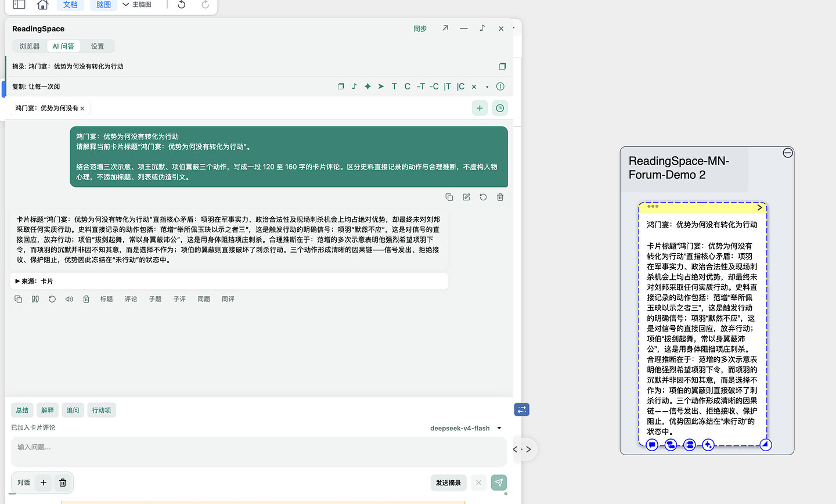Delete the green user prompt message
The image size is (836, 504).
click(500, 197)
